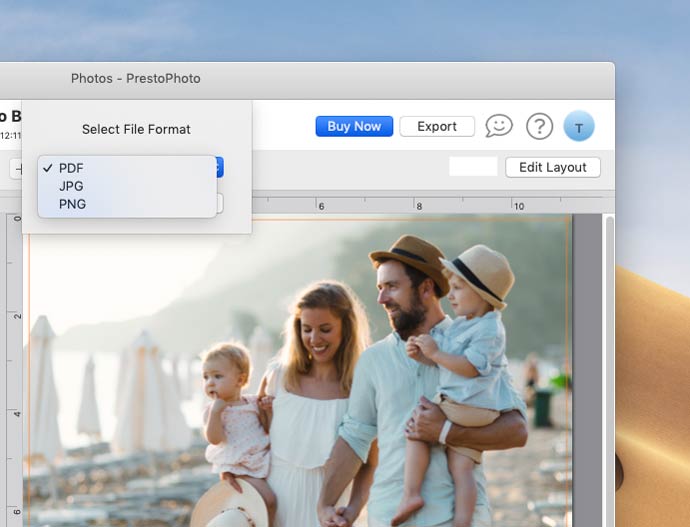Click the Edit Layout button
This screenshot has width=690, height=527.
553,168
